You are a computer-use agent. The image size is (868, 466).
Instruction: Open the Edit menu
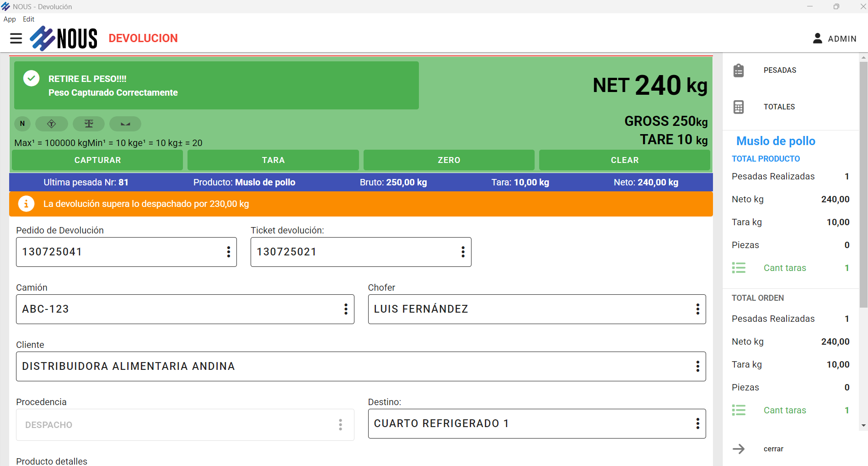pos(28,19)
